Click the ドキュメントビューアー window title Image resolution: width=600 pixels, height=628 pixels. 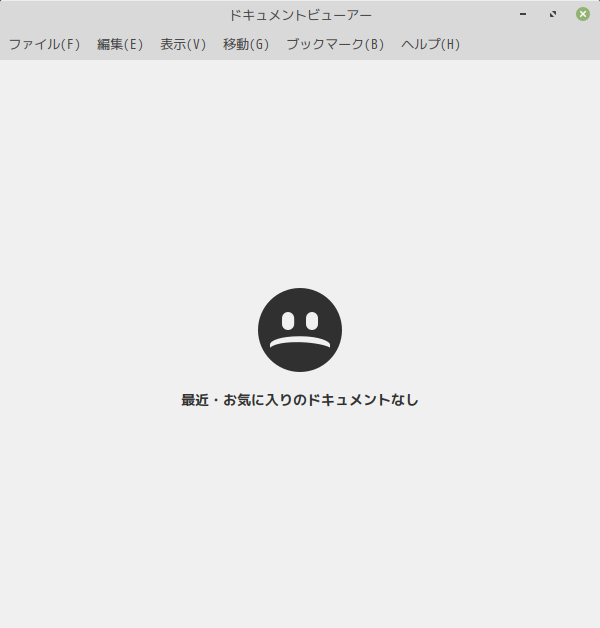[300, 15]
